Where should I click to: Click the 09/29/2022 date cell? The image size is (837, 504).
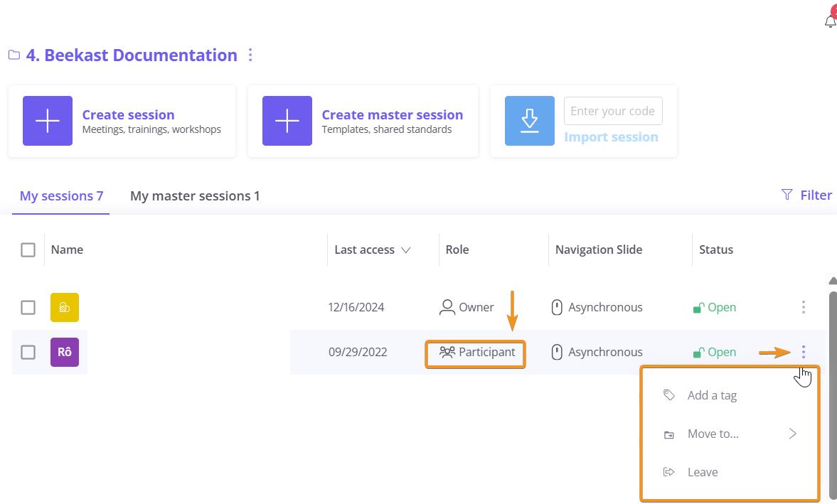click(x=358, y=352)
